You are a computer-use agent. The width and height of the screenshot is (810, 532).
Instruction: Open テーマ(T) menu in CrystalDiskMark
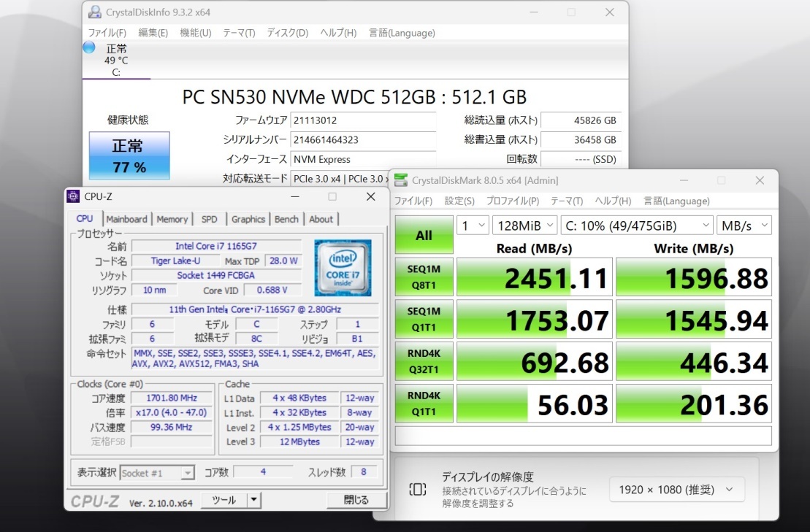(x=567, y=201)
